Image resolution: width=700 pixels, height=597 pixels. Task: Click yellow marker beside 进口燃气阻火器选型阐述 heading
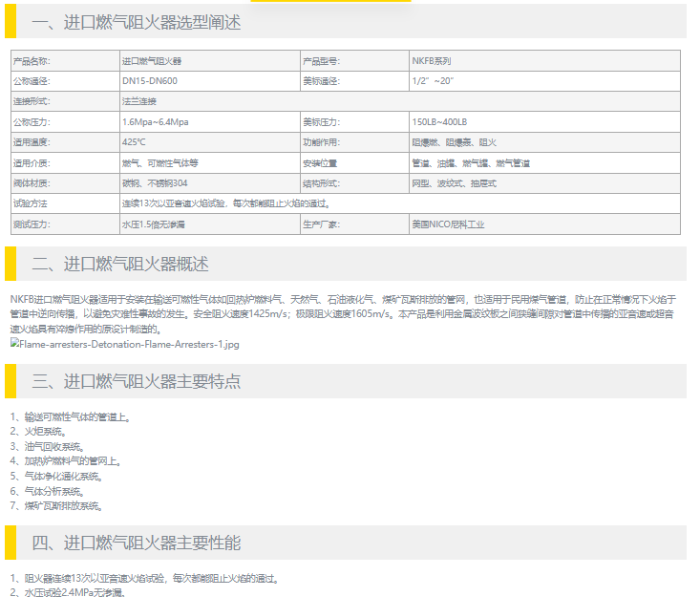tap(11, 21)
